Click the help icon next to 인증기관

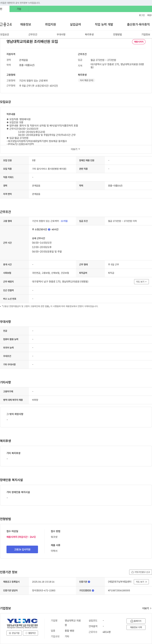[x=89, y=582]
